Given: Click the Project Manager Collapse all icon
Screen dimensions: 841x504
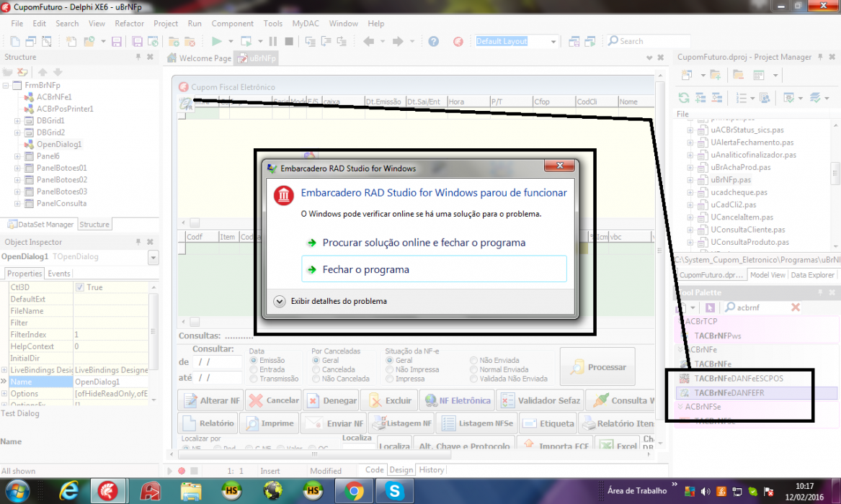Looking at the screenshot, I should (717, 97).
